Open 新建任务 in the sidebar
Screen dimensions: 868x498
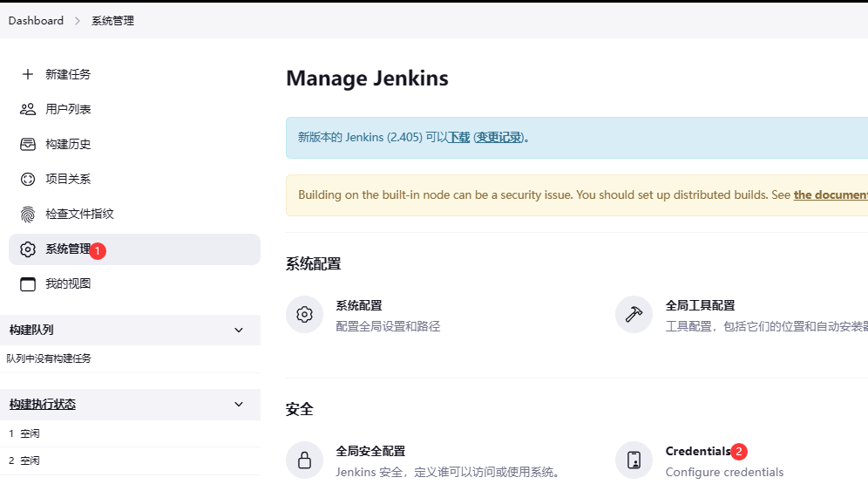pos(134,74)
